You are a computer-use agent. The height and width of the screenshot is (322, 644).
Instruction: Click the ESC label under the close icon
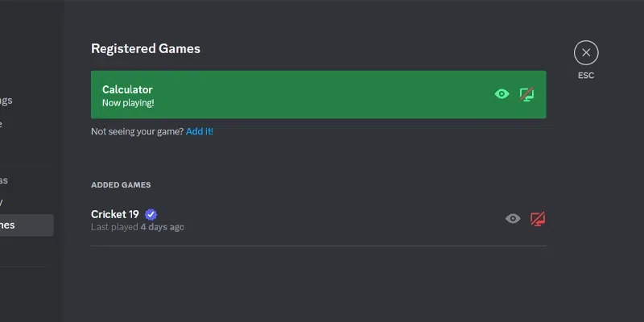tap(586, 76)
